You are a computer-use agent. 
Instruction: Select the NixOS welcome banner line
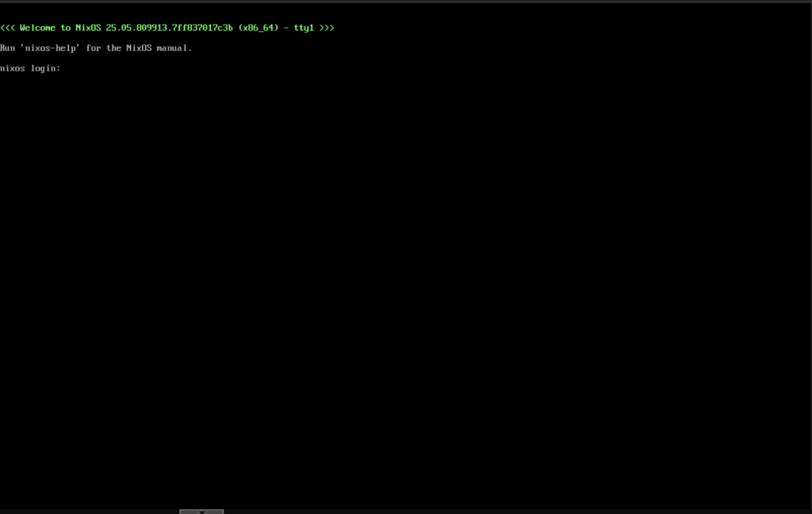[x=167, y=27]
